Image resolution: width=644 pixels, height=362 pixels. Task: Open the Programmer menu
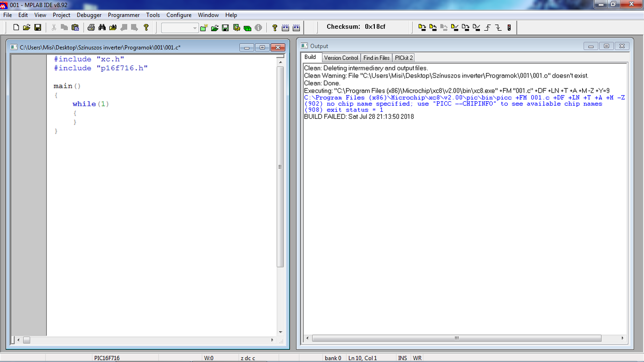pyautogui.click(x=124, y=15)
